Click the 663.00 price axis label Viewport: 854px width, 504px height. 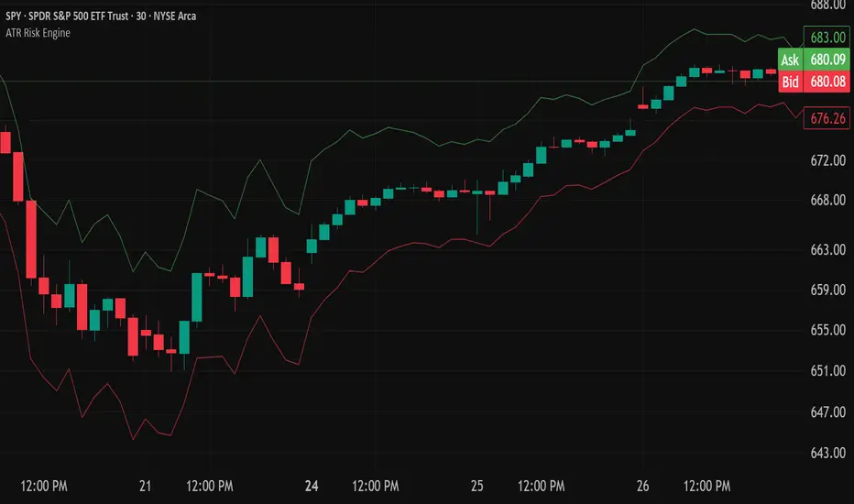(821, 250)
